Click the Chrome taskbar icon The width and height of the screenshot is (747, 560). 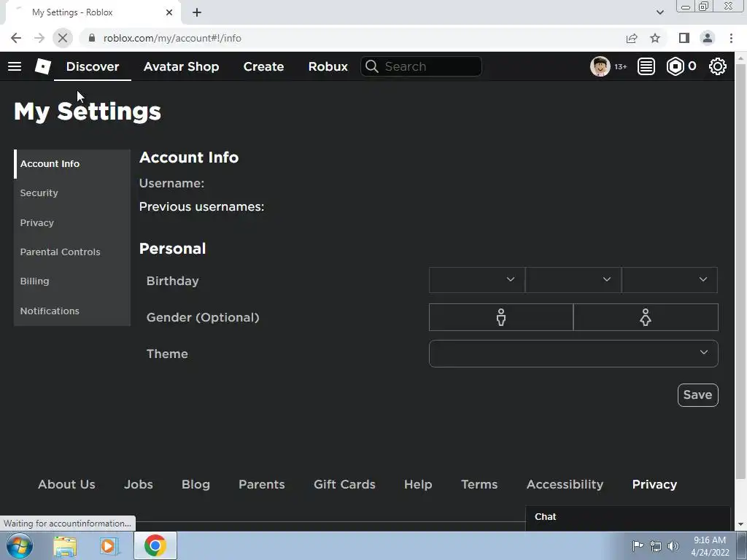click(x=155, y=545)
